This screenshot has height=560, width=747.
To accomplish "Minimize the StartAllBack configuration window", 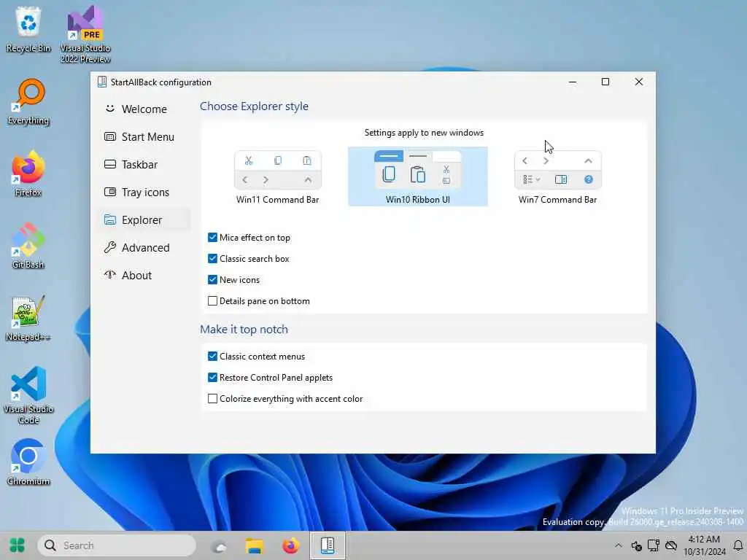I will [573, 82].
